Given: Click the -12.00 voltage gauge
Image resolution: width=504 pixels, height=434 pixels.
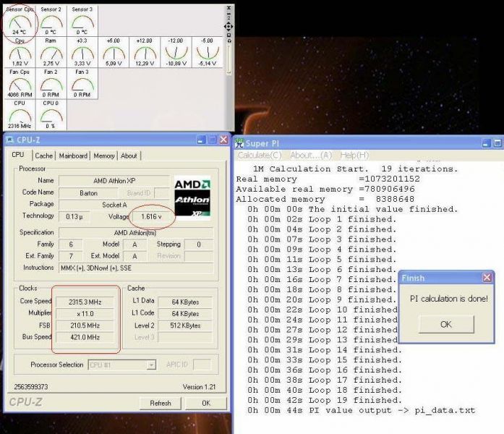Looking at the screenshot, I should coord(176,52).
